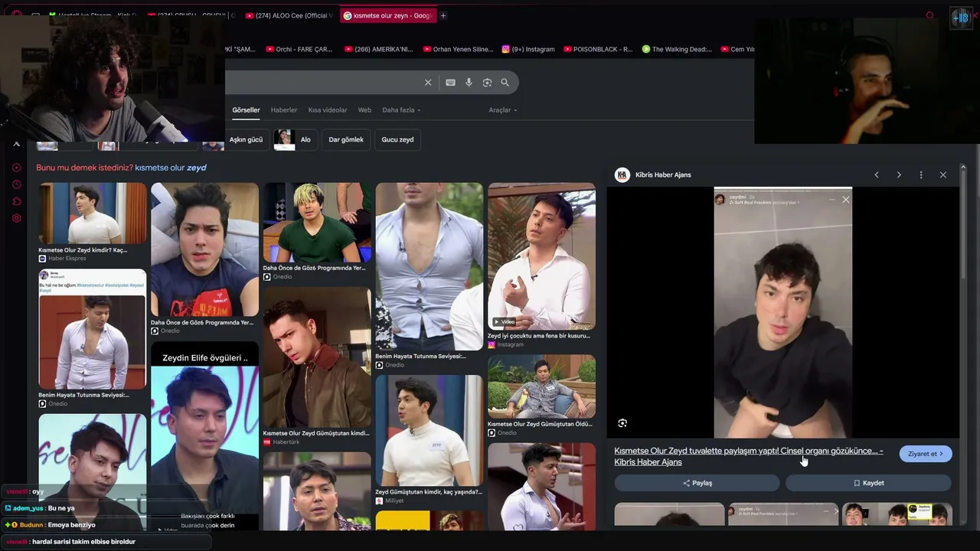Open the on-screen keyboard input tool
Image resolution: width=980 pixels, height=551 pixels.
pyautogui.click(x=450, y=83)
